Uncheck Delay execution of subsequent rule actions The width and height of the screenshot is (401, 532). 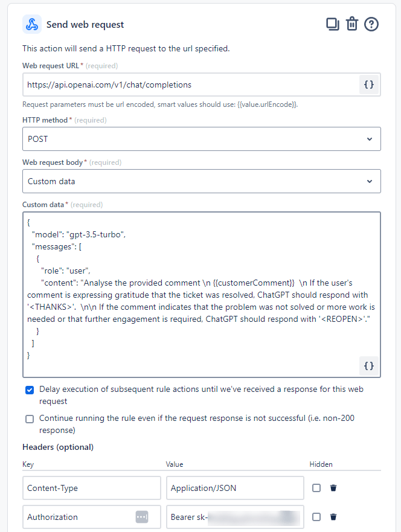(30, 390)
